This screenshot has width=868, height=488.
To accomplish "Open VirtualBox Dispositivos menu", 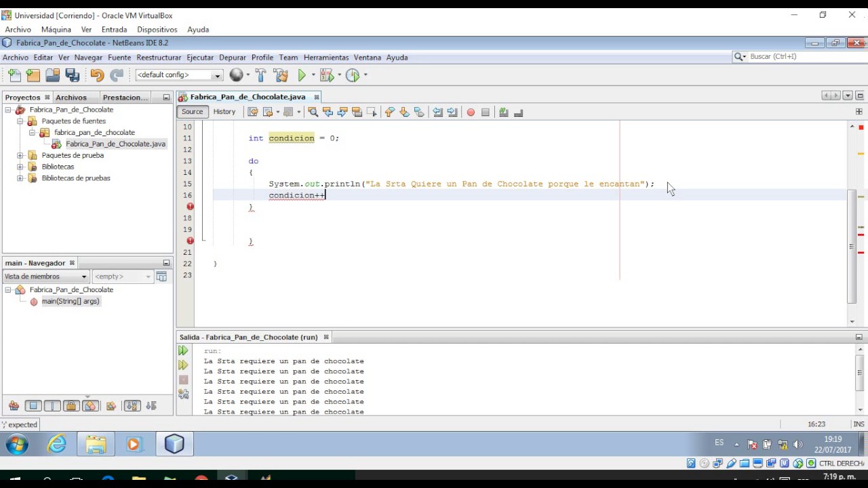I will pyautogui.click(x=157, y=30).
